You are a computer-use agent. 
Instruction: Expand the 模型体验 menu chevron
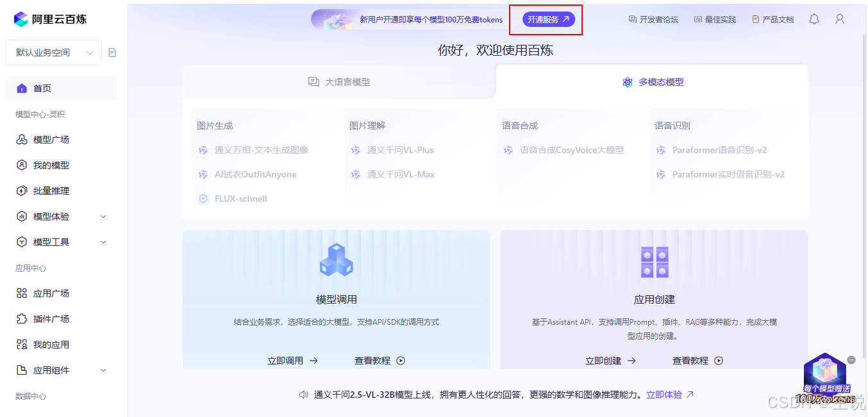click(x=103, y=217)
